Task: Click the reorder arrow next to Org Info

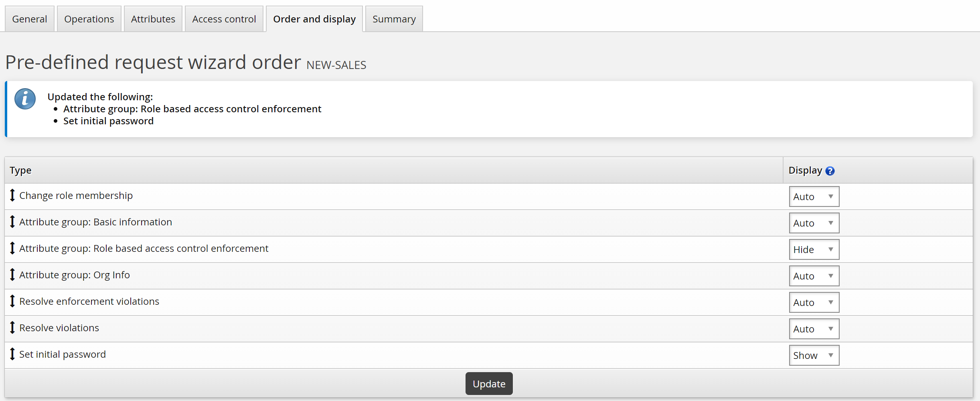Action: [12, 275]
